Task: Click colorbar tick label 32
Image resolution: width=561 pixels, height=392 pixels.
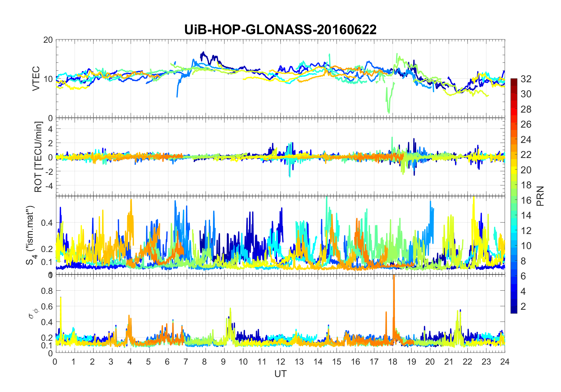Action: pyautogui.click(x=526, y=79)
